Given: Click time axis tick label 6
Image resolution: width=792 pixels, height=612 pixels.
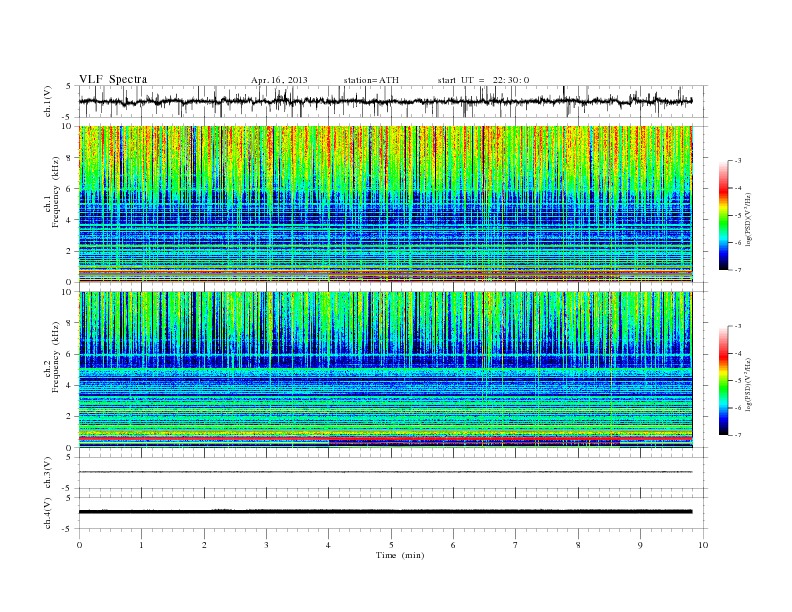Looking at the screenshot, I should [x=453, y=545].
